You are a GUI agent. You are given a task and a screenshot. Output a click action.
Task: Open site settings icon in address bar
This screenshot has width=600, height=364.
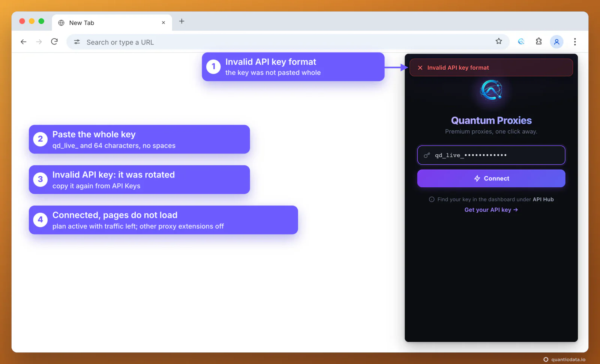click(77, 42)
